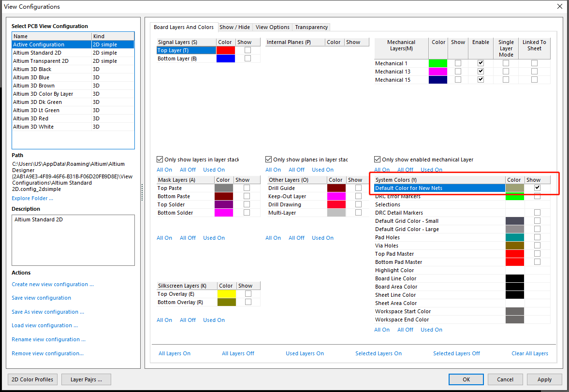Click Board Line Color black swatch
This screenshot has width=569, height=392.
pos(515,278)
